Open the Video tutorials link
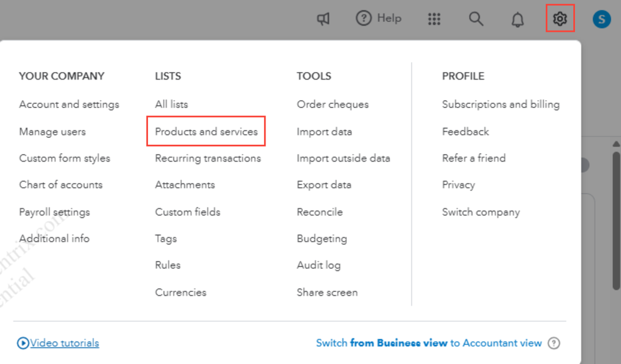621x364 pixels. [x=62, y=342]
